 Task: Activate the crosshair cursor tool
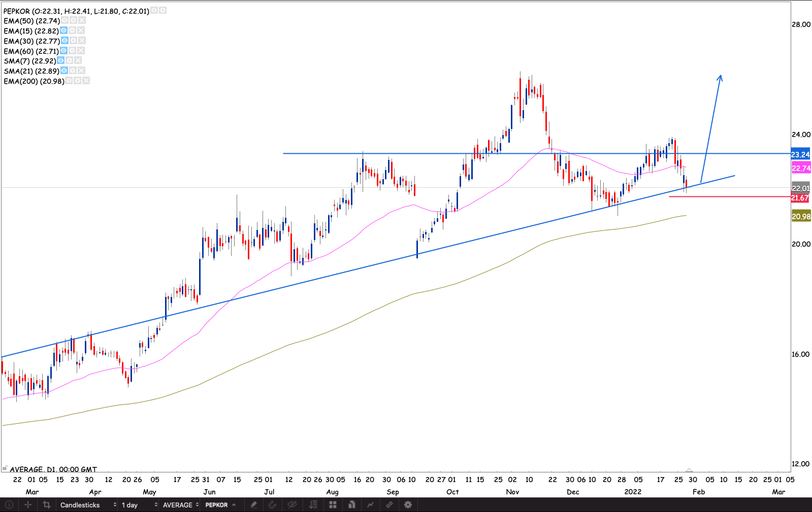(x=28, y=505)
